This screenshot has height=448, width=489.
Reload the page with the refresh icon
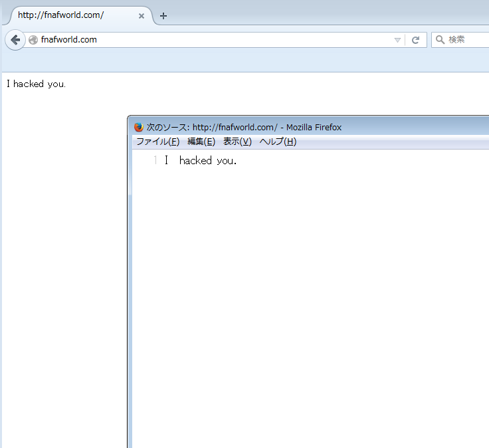coord(416,40)
